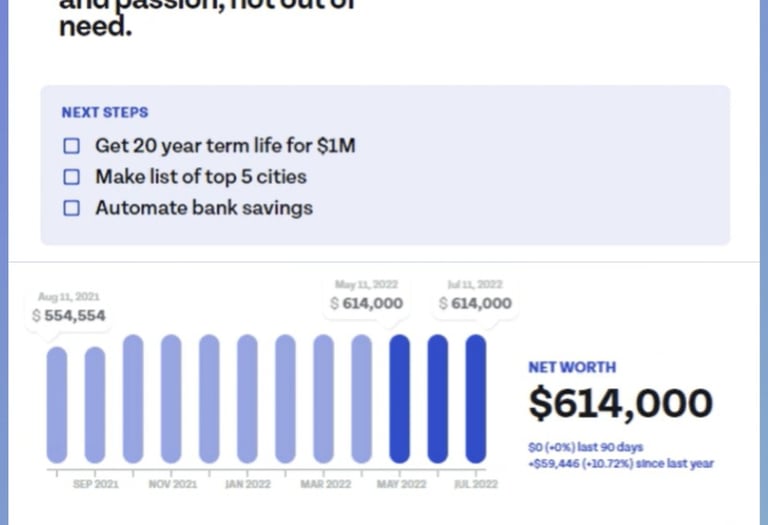Screen dimensions: 768x525
Task: Select the dark blue JUL 2022 bar
Action: (x=476, y=398)
